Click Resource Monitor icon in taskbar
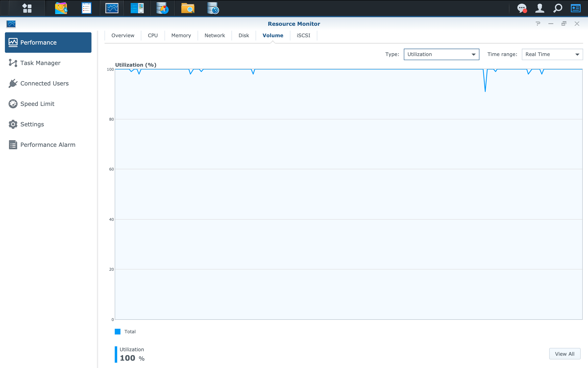 coord(112,8)
